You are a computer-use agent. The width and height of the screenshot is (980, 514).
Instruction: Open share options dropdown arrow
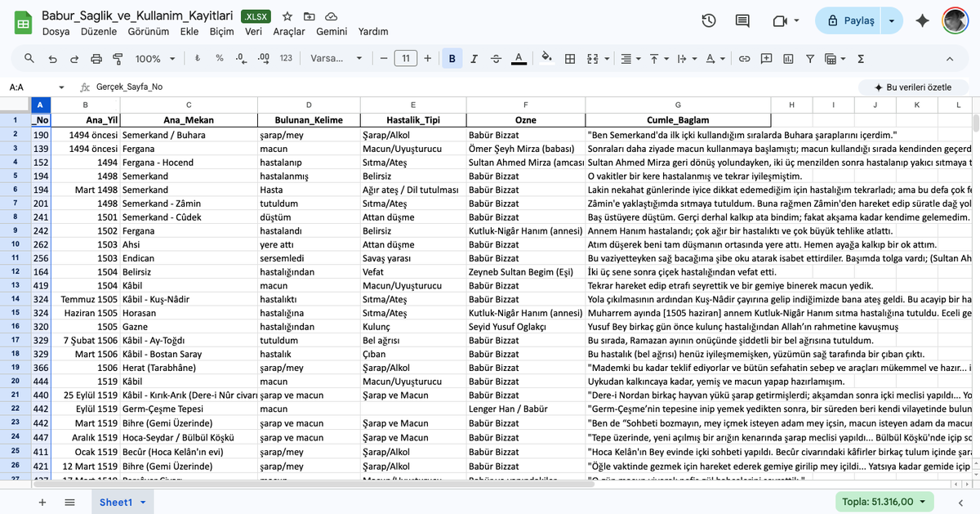[892, 21]
